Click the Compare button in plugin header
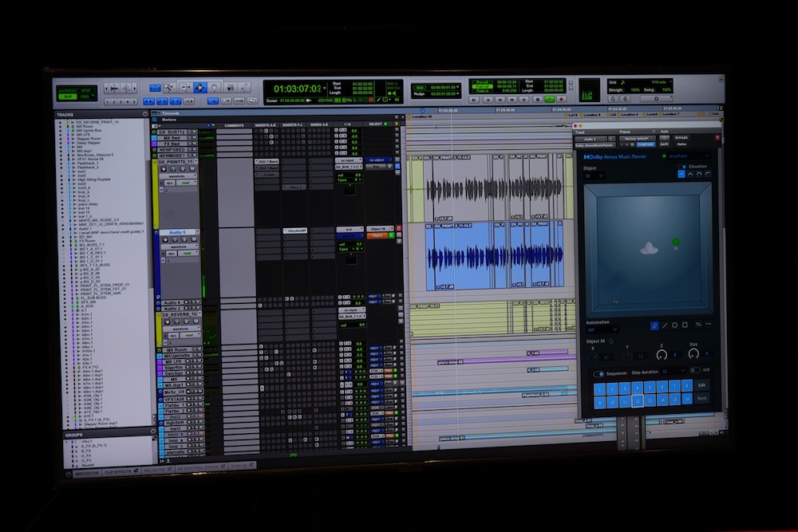This screenshot has height=532, width=798. pos(645,144)
